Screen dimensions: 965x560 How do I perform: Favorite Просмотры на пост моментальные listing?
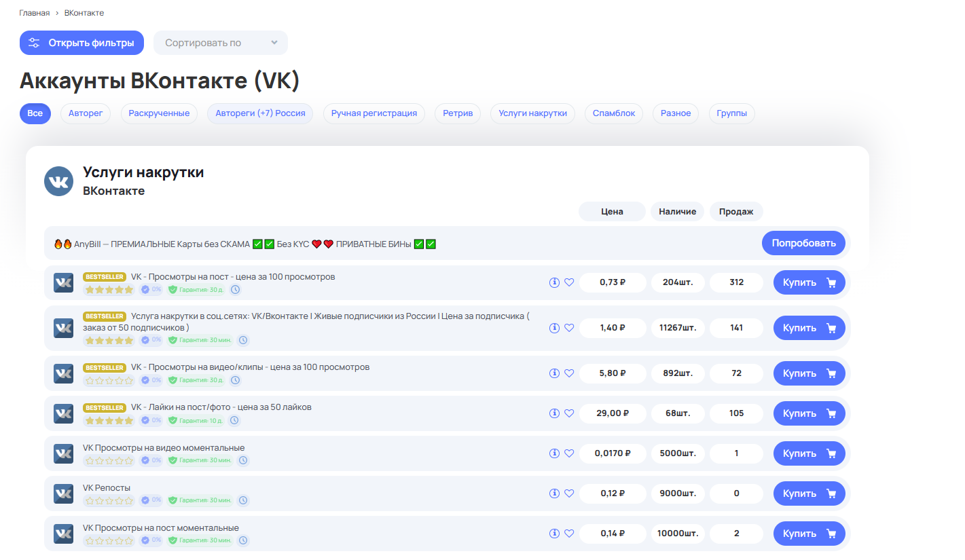(x=569, y=534)
